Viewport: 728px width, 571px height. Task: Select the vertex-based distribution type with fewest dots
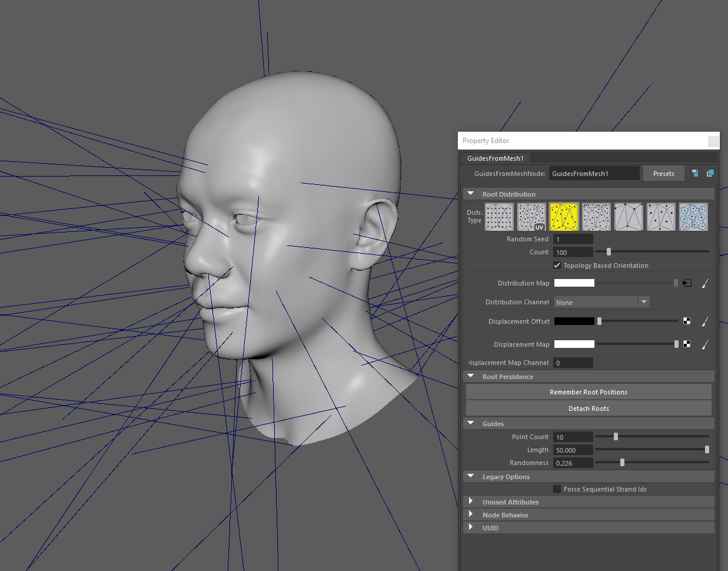point(628,217)
